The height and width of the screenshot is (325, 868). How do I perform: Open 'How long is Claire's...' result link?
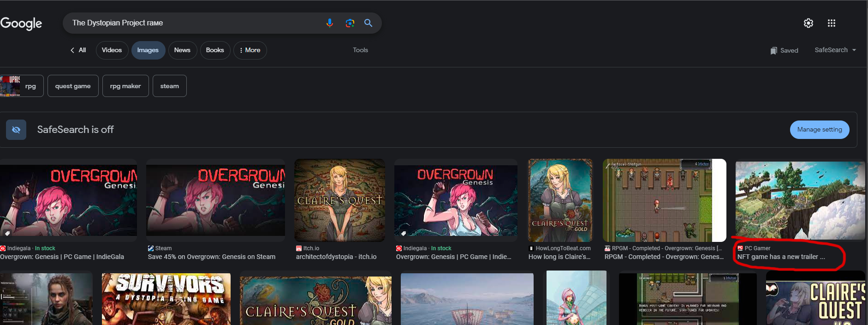[x=559, y=257]
